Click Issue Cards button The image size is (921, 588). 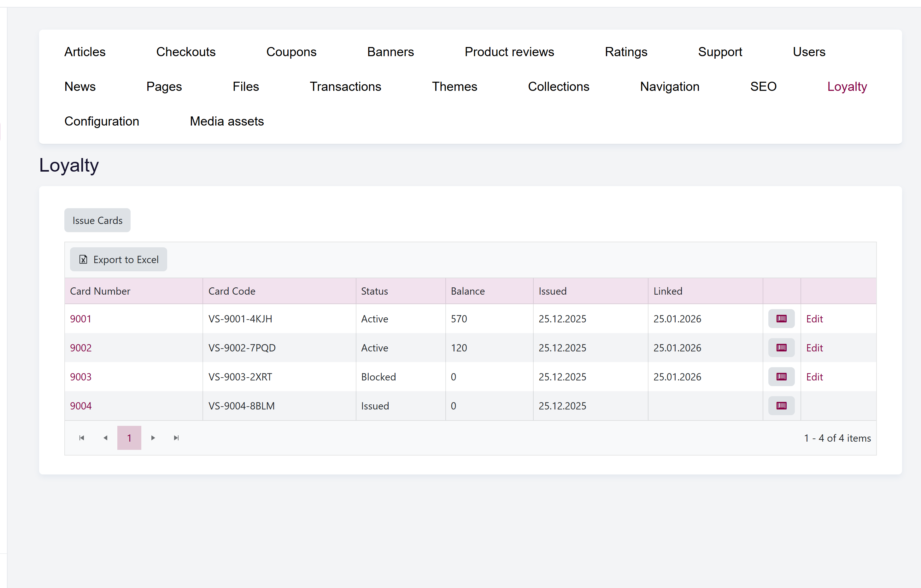97,220
